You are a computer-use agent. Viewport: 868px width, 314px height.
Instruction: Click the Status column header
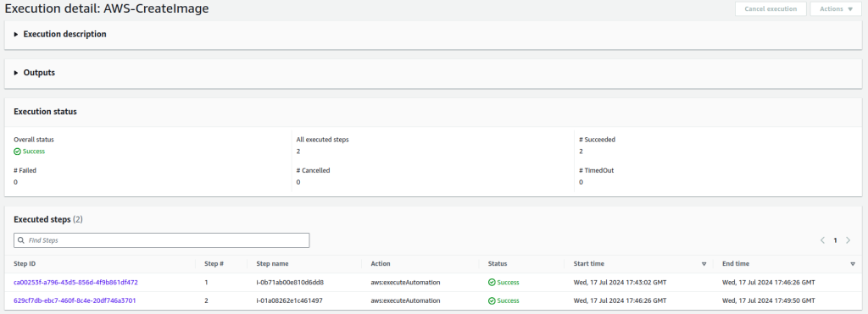click(x=498, y=264)
